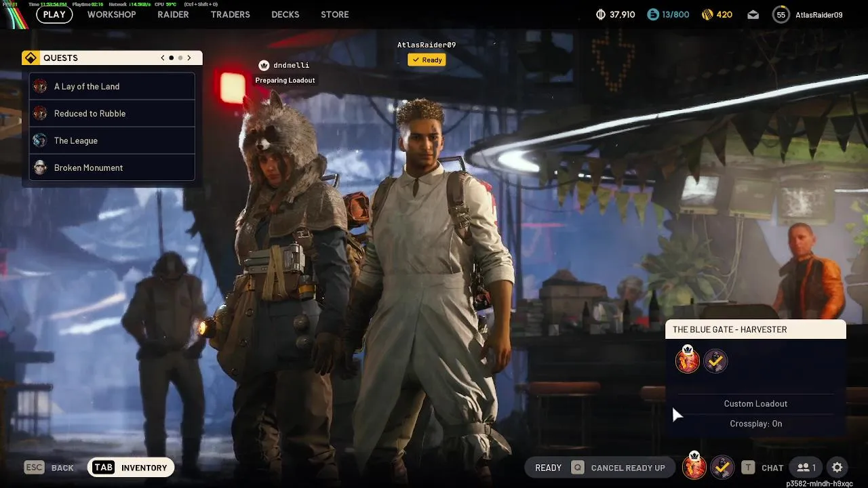Open quest The League

[112, 140]
